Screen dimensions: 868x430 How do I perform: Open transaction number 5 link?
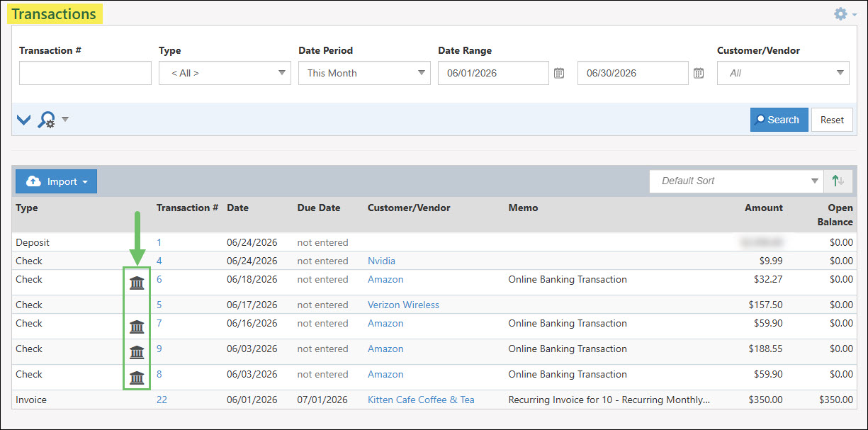coord(159,305)
